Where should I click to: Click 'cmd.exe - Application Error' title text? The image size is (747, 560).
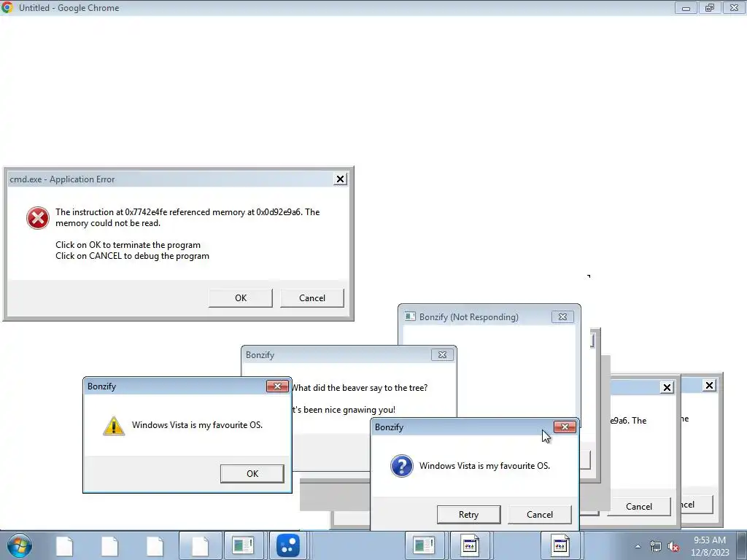point(62,179)
